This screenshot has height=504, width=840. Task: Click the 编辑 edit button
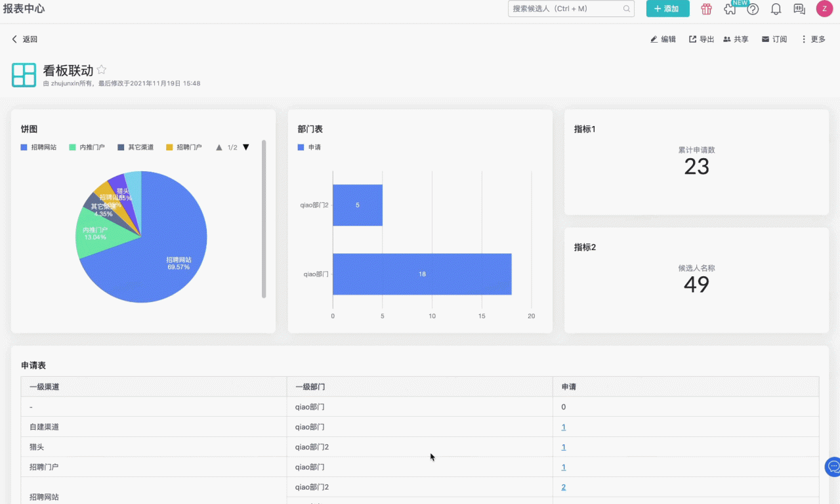663,39
